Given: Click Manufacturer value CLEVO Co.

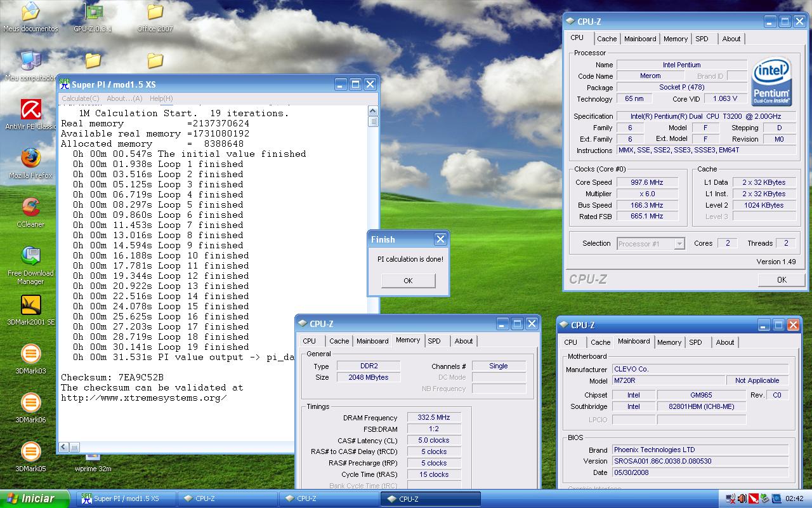Looking at the screenshot, I should pyautogui.click(x=700, y=369).
